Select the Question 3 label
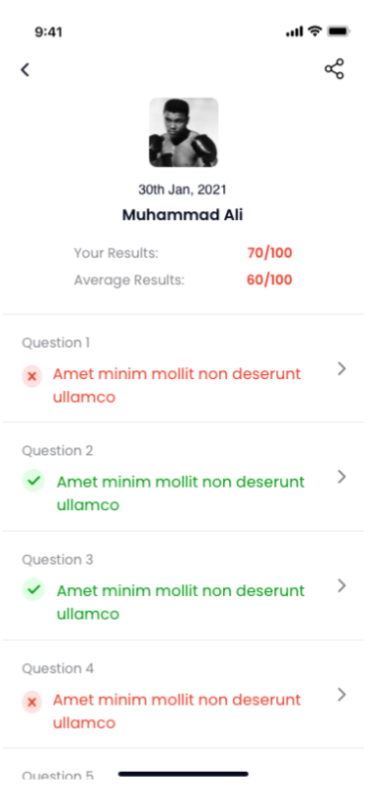Image resolution: width=375 pixels, height=812 pixels. (x=57, y=560)
